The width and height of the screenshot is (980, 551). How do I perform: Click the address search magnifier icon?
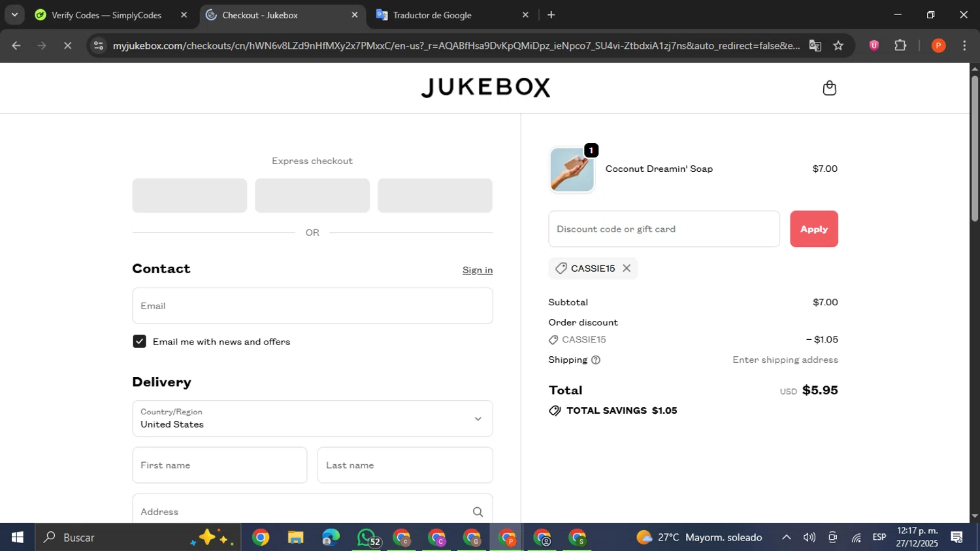478,512
